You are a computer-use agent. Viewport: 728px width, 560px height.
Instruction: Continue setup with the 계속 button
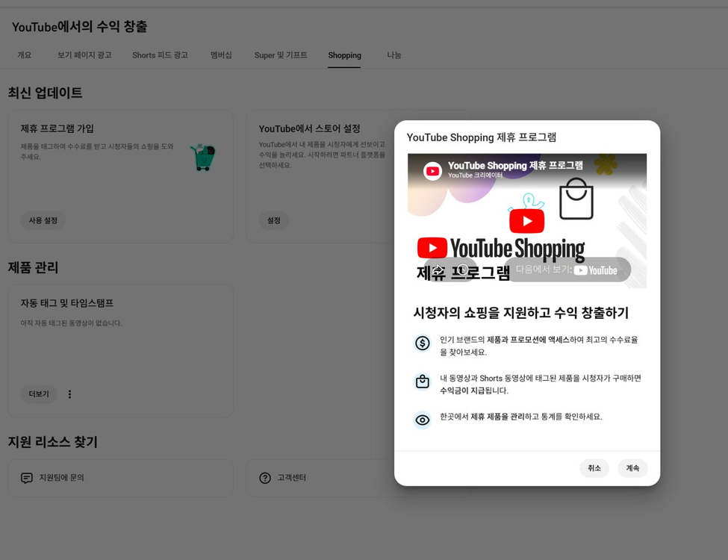[x=632, y=468]
